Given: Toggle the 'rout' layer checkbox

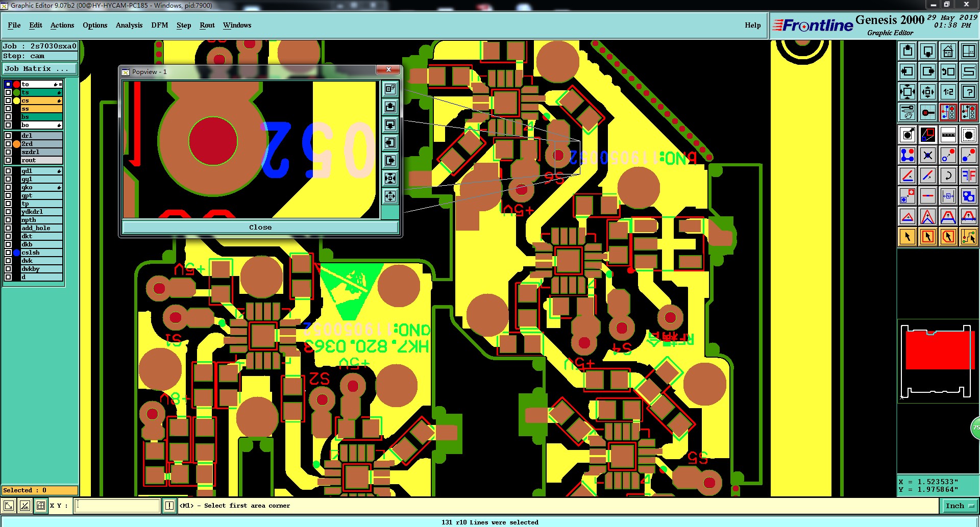Looking at the screenshot, I should 8,160.
